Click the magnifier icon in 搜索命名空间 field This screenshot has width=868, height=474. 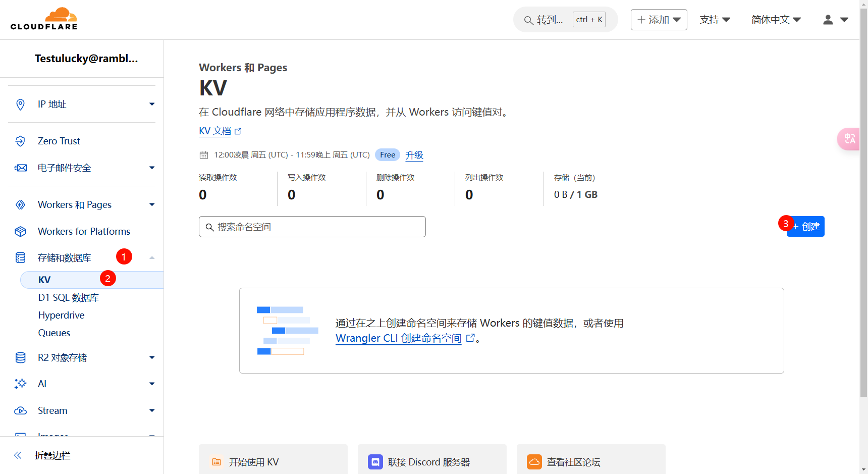pyautogui.click(x=210, y=227)
